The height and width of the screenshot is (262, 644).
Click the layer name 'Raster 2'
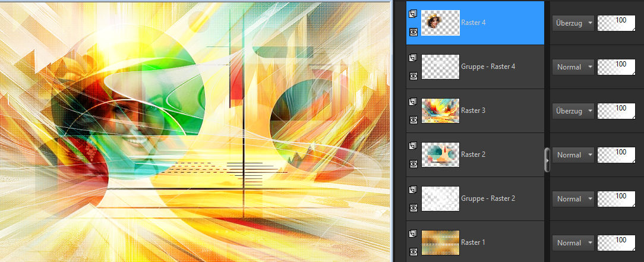[473, 154]
